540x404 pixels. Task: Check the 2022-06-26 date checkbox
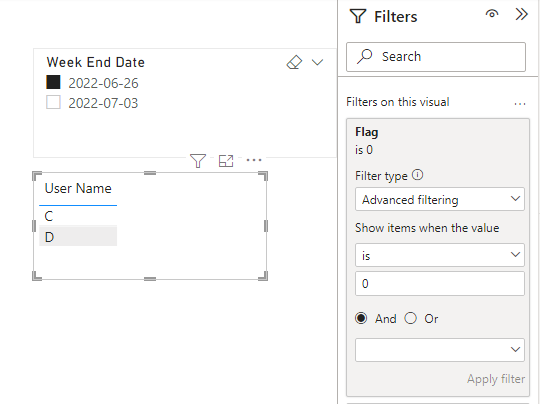coord(53,82)
